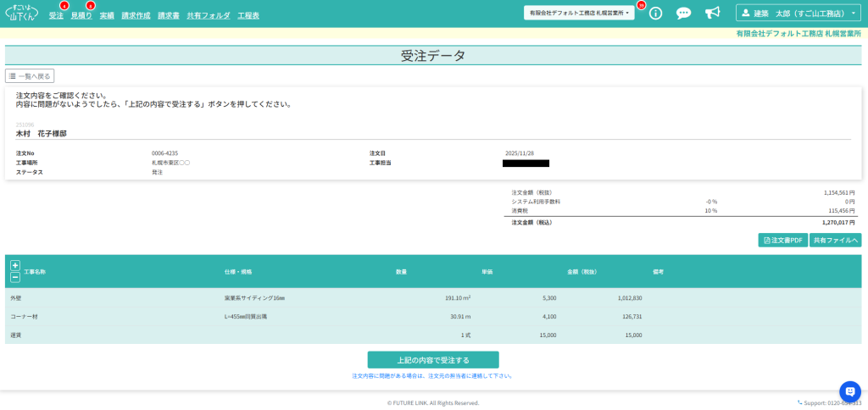Open the chat speech bubble icon
The width and height of the screenshot is (868, 410).
[683, 14]
